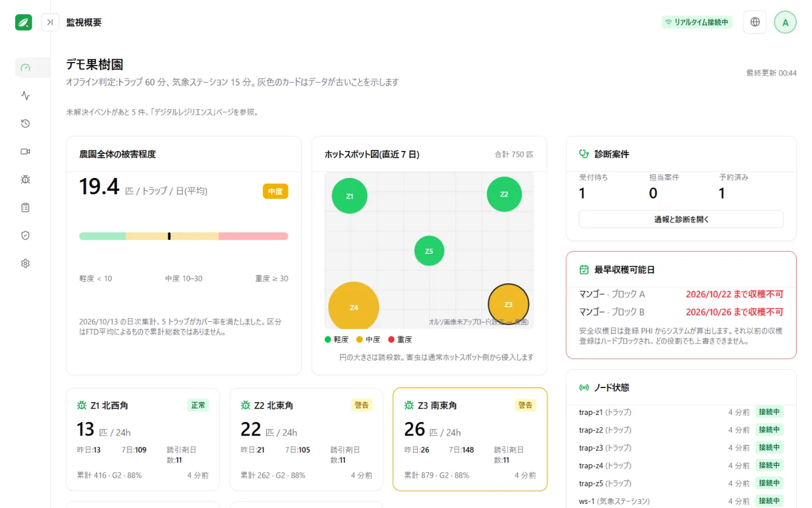Click the 接続中 badge for trap-z5

pyautogui.click(x=769, y=483)
